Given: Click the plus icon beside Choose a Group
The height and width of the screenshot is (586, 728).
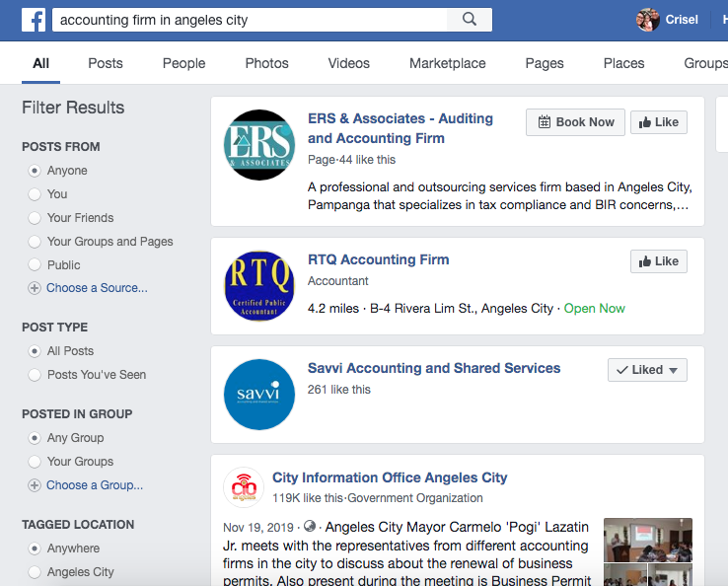Looking at the screenshot, I should click(x=35, y=485).
